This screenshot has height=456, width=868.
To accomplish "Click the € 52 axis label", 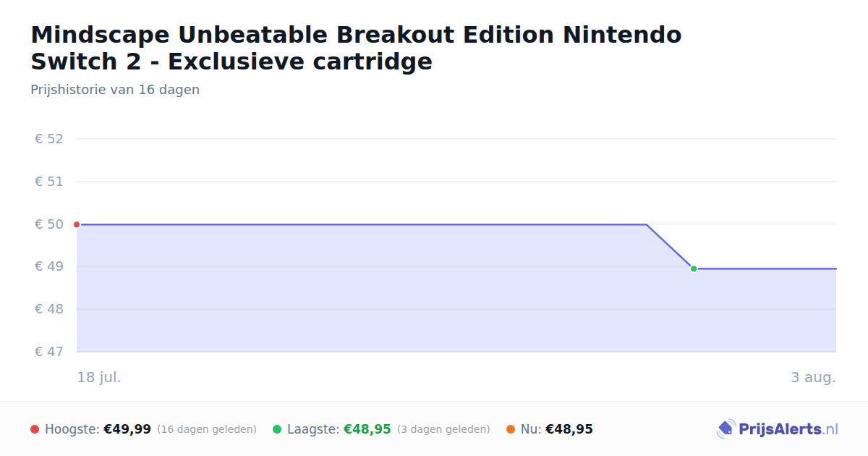I will click(49, 139).
